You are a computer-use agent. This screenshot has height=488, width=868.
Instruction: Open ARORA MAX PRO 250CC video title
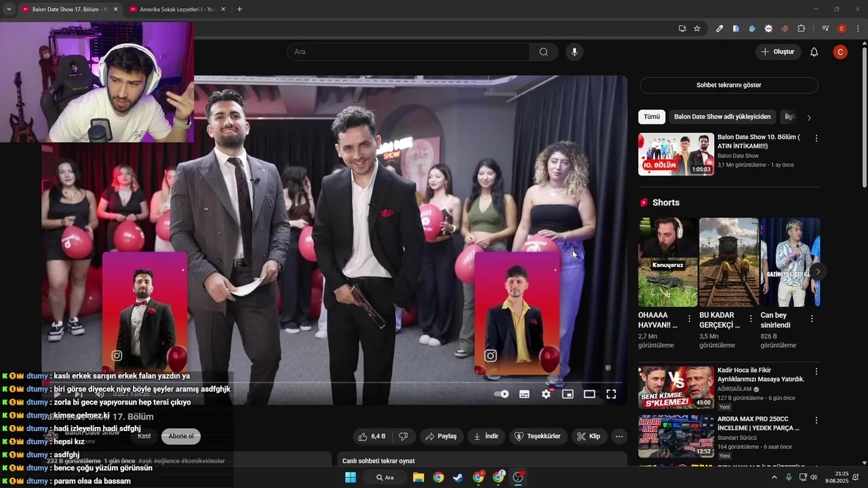(x=758, y=424)
